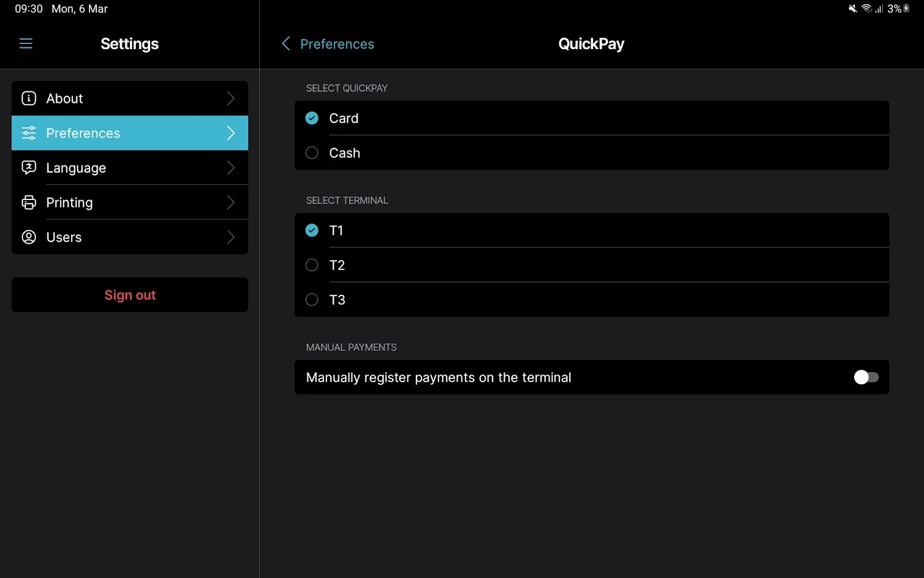Switch to the Users settings page
The width and height of the screenshot is (924, 578).
[x=129, y=237]
